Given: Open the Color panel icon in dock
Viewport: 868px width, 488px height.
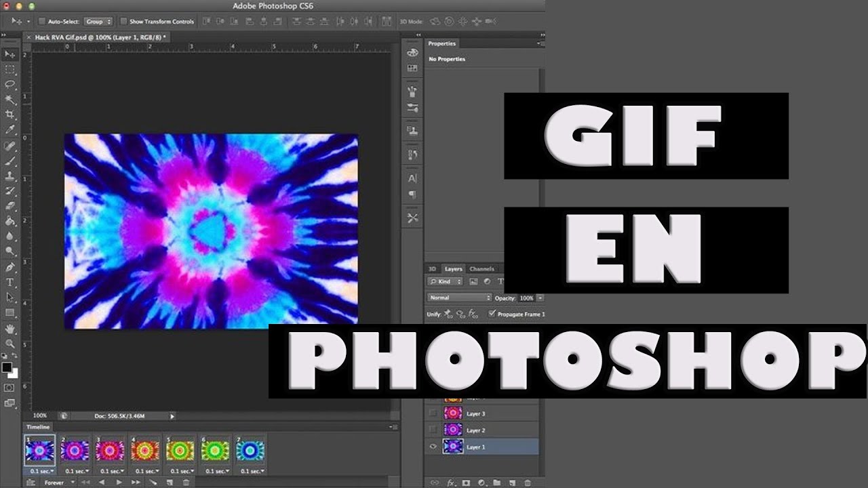Looking at the screenshot, I should [x=412, y=52].
